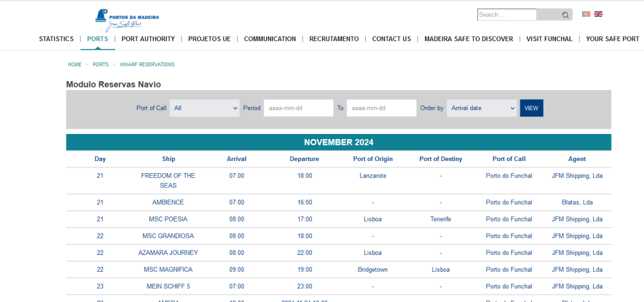
Task: Select the AMBIENCE ship name
Action: [168, 203]
